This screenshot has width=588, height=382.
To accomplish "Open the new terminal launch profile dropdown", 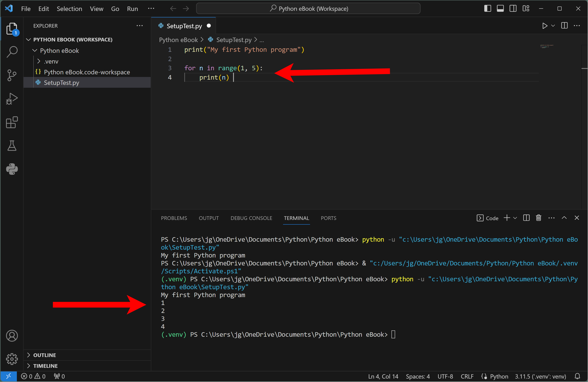I will [x=515, y=218].
